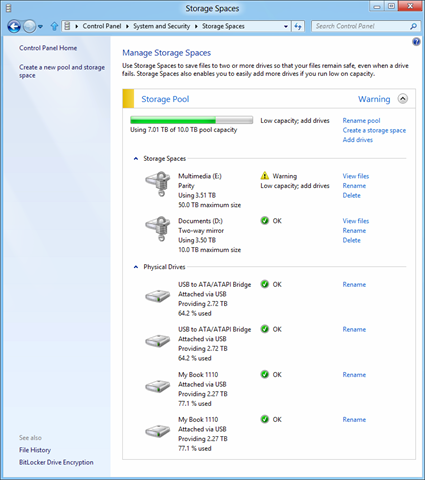Collapse the Storage Pool section with chevron

point(403,99)
